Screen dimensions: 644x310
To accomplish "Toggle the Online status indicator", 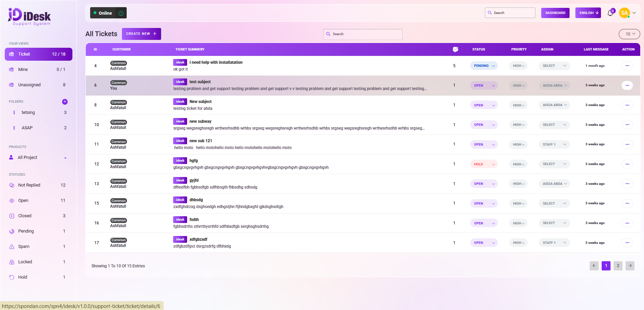I will [103, 13].
